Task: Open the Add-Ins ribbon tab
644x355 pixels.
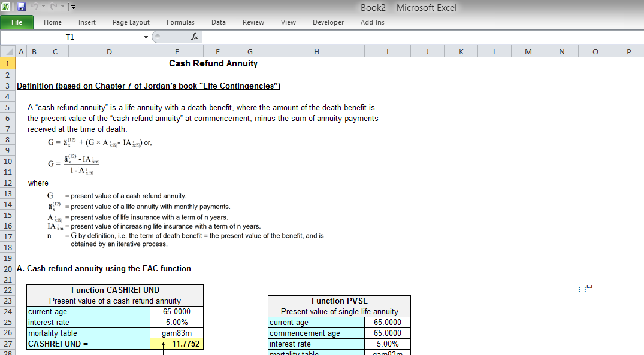Action: (373, 22)
